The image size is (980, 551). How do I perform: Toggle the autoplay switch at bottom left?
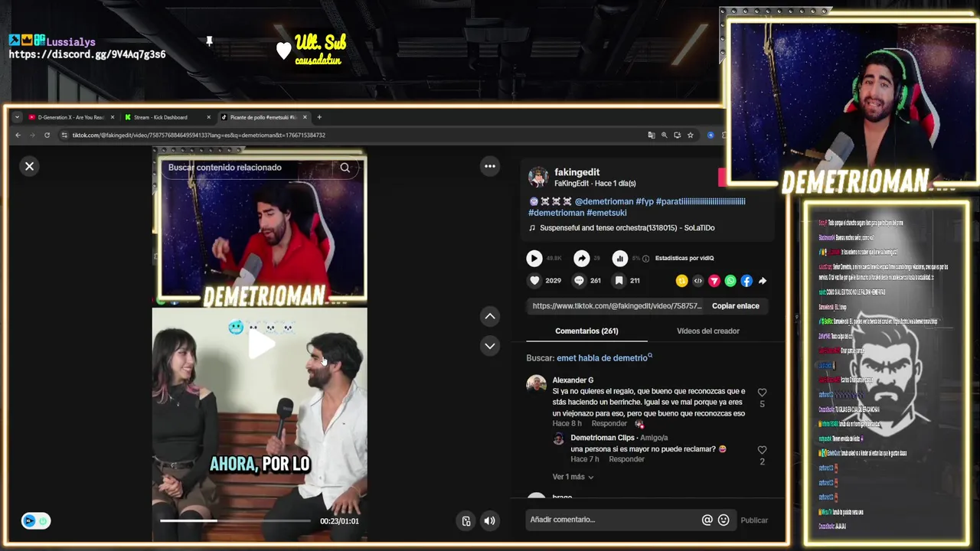point(35,521)
